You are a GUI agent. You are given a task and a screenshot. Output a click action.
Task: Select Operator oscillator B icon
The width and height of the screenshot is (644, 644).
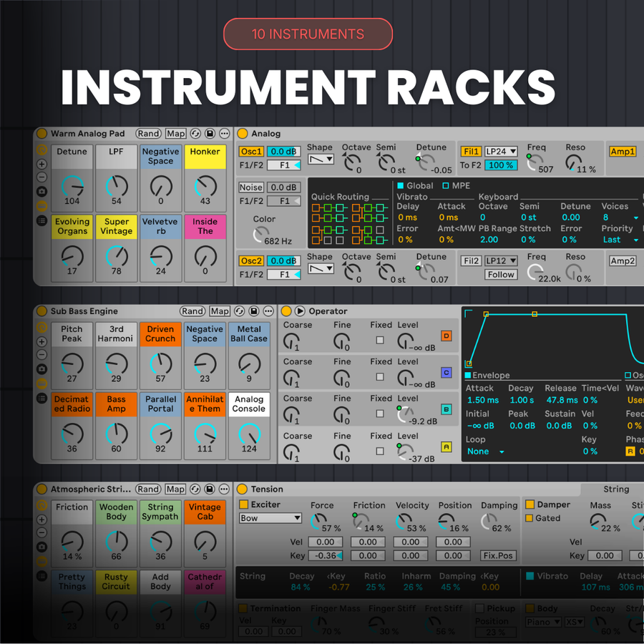447,410
